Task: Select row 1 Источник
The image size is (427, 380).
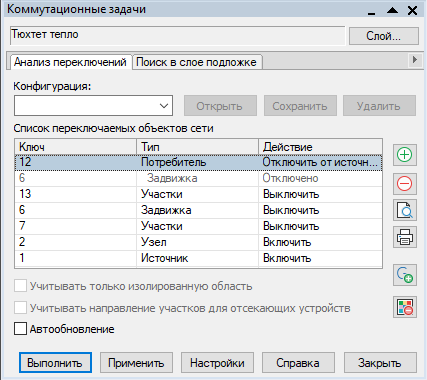Action: tap(199, 258)
